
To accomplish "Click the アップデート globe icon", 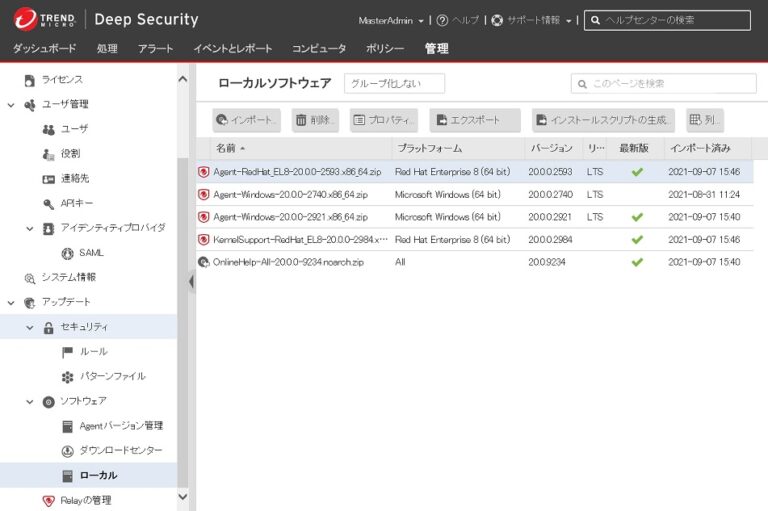I will [x=29, y=303].
